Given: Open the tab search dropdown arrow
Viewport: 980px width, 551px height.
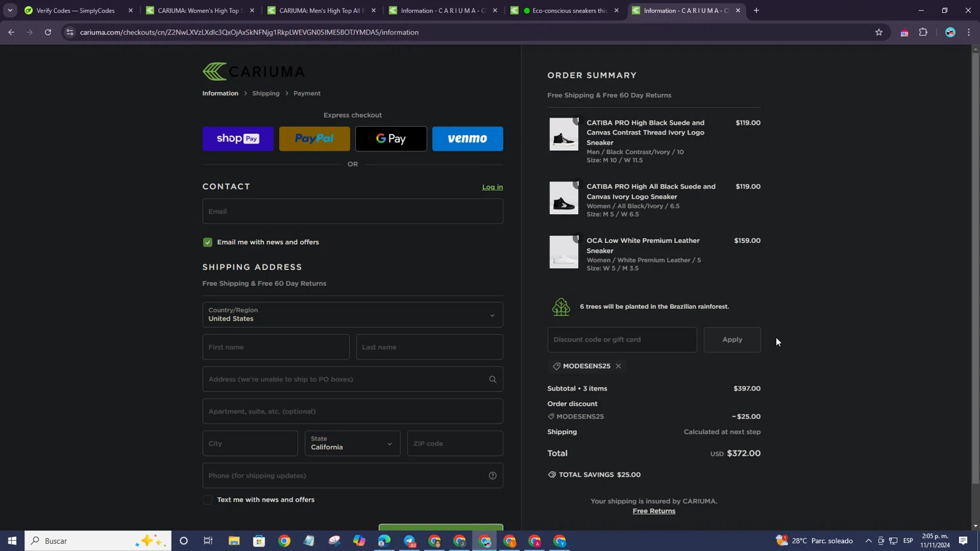Looking at the screenshot, I should pos(10,10).
